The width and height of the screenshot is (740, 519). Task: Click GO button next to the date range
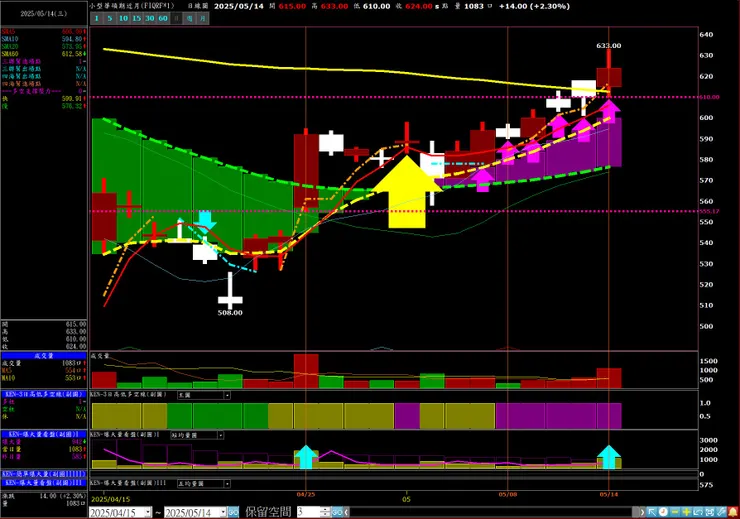(x=234, y=512)
